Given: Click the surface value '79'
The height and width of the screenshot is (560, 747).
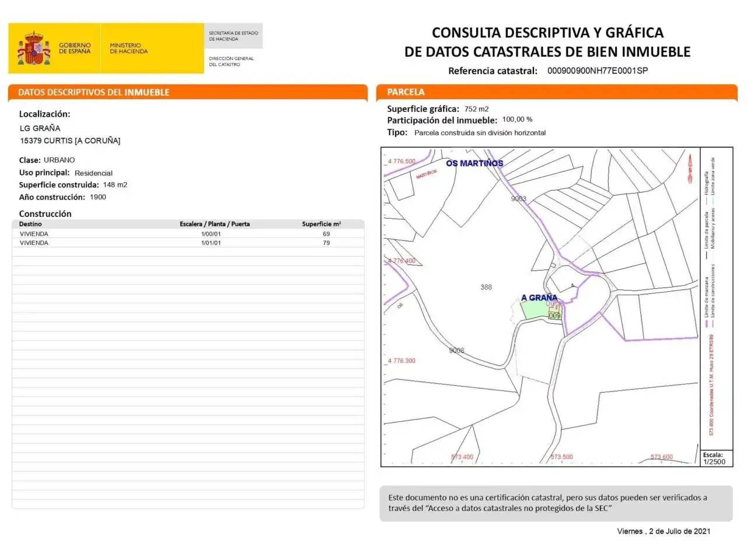Looking at the screenshot, I should pos(326,243).
